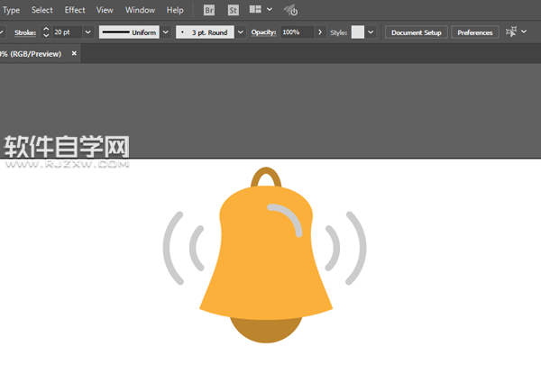Click the Arrange Documents icon

pos(255,9)
